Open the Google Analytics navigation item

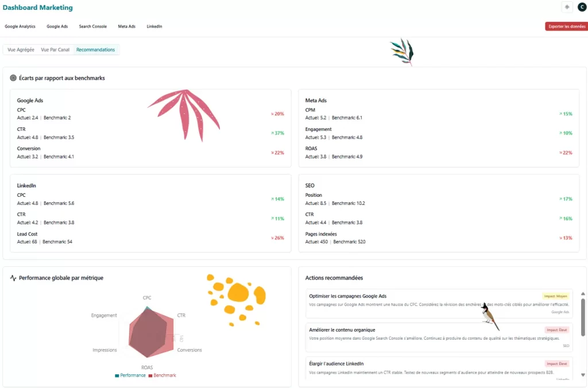(20, 26)
